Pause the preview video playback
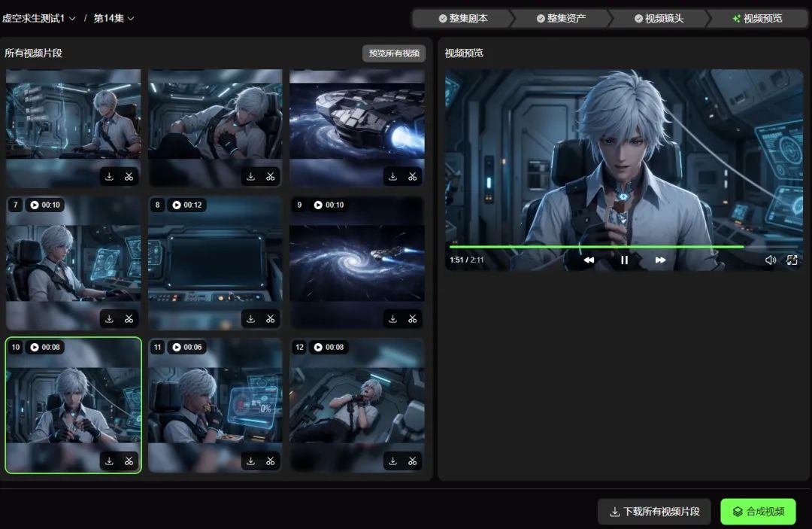The height and width of the screenshot is (529, 812). click(x=624, y=260)
